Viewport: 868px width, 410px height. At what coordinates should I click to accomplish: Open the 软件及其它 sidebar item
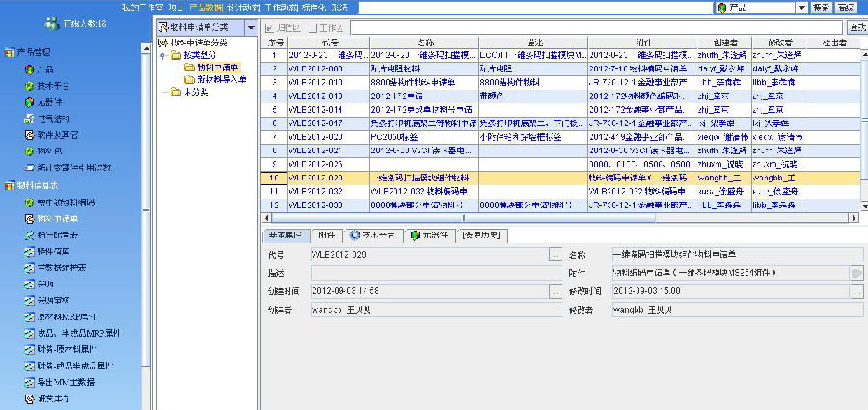tap(52, 135)
